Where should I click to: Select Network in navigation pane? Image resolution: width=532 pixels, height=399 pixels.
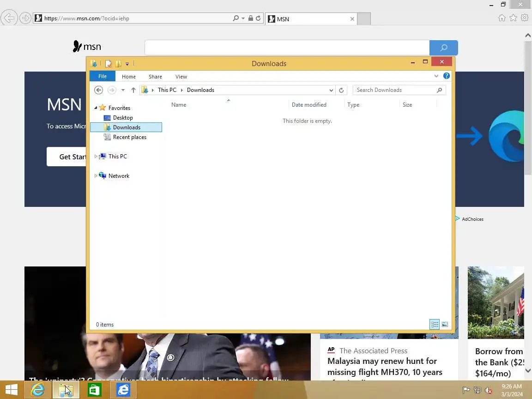click(119, 176)
